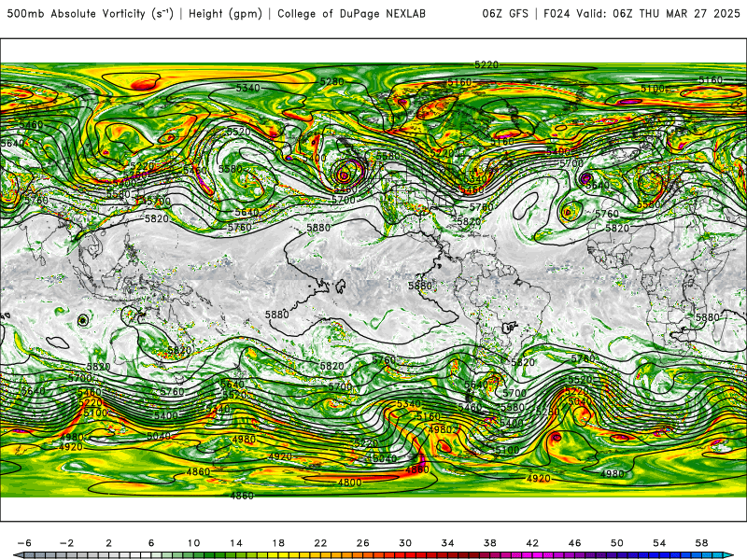Select the 26 label on the color scale

point(363,543)
